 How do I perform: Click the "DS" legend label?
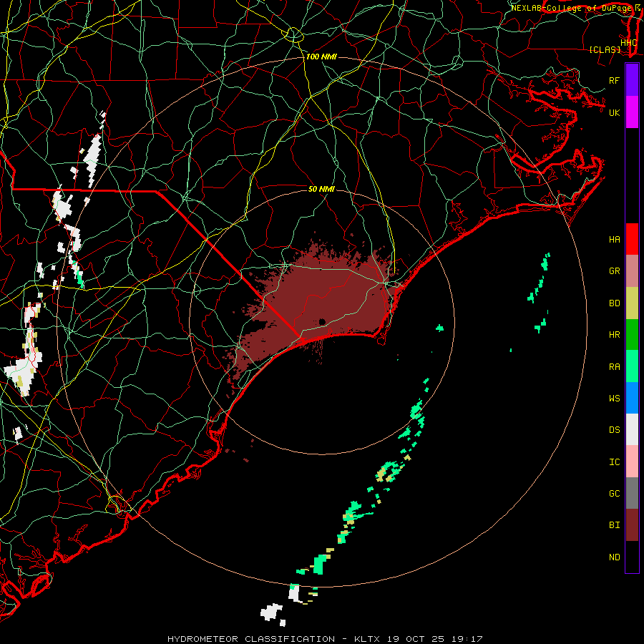(x=615, y=430)
